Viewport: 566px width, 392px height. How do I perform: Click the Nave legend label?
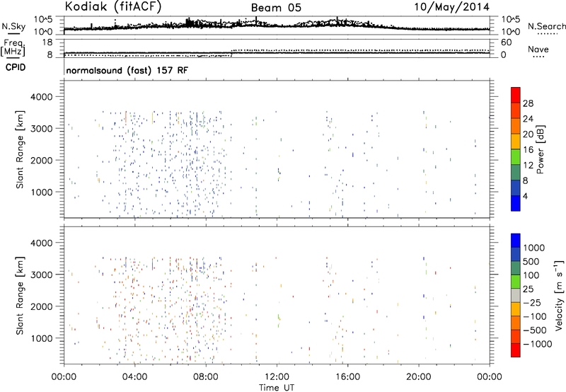(x=538, y=49)
